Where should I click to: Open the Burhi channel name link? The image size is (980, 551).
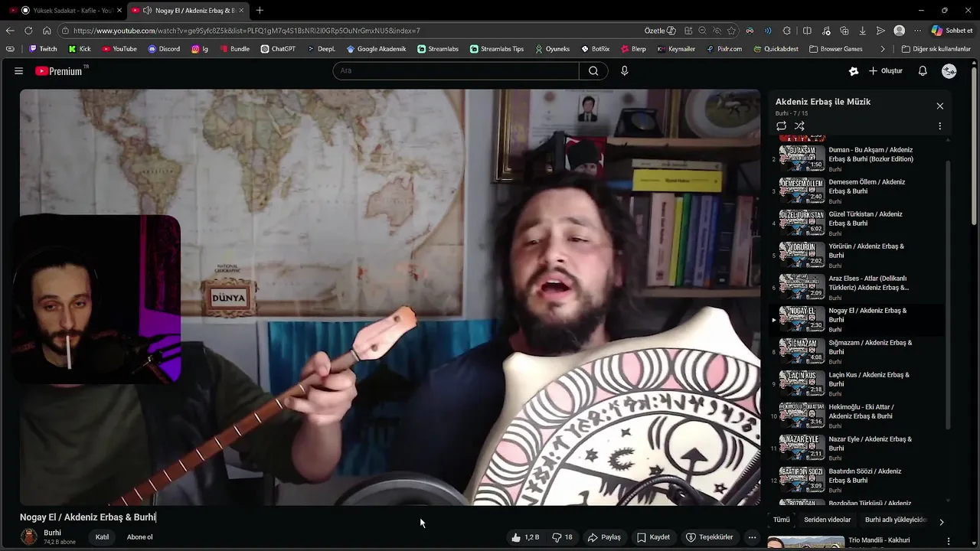52,533
